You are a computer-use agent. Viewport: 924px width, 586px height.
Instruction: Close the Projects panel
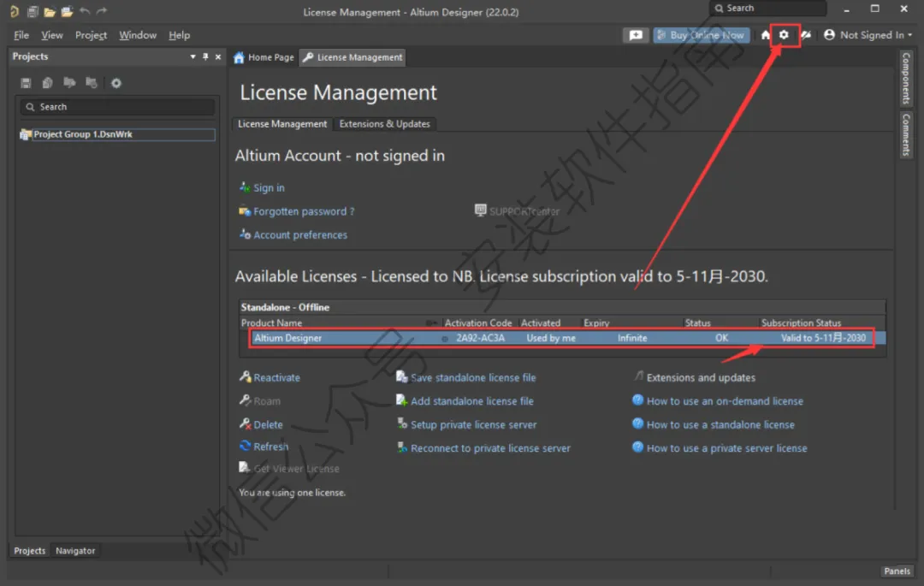pos(218,56)
